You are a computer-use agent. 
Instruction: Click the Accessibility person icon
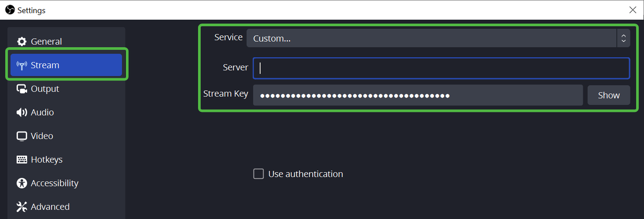click(22, 183)
